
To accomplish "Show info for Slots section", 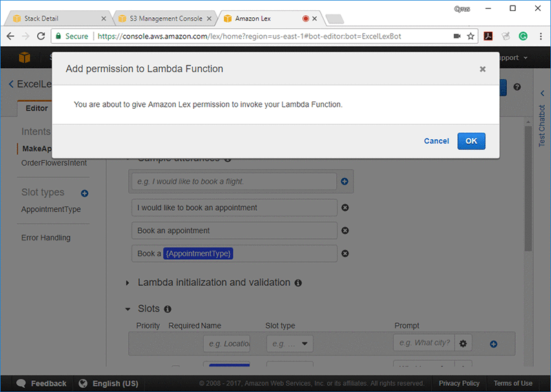I will coord(167,309).
